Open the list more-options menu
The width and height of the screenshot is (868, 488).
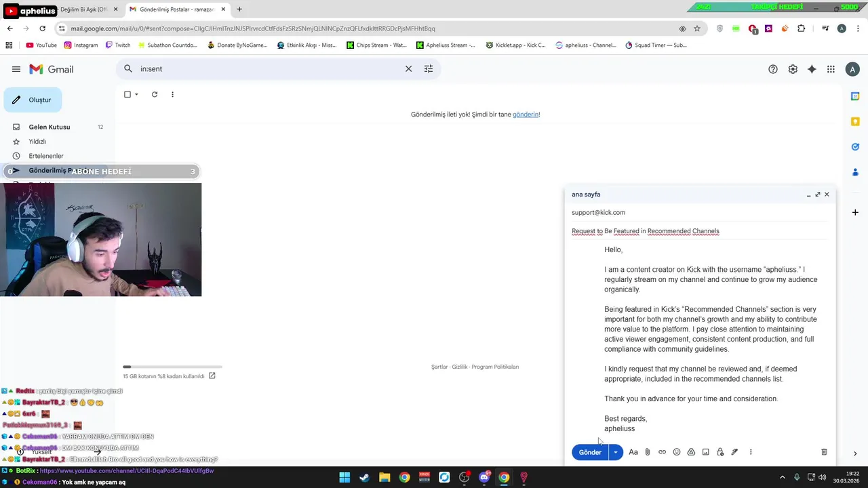pyautogui.click(x=172, y=94)
